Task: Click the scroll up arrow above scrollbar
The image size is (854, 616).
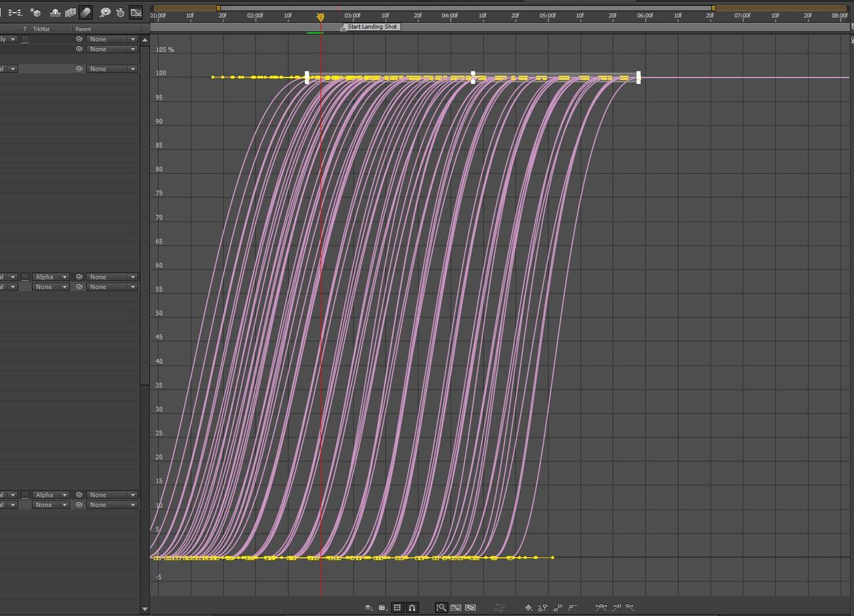Action: (x=144, y=39)
